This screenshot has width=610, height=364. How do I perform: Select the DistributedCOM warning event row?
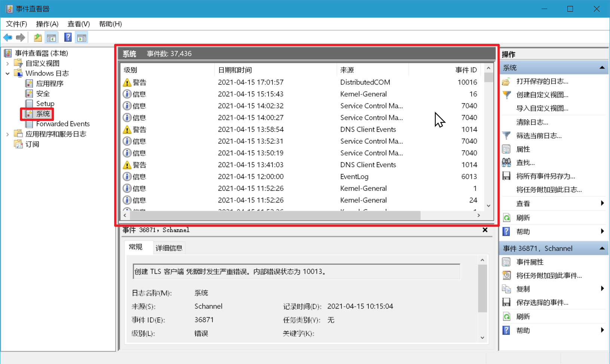pos(299,82)
